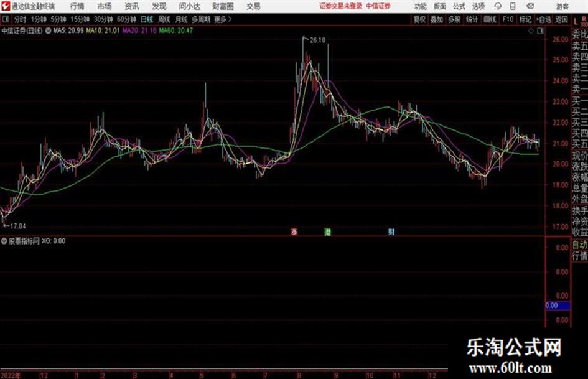Open the 市场 menu

(105, 6)
